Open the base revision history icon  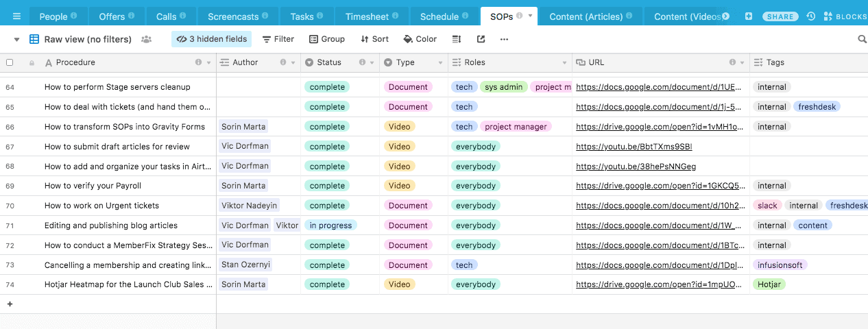811,16
